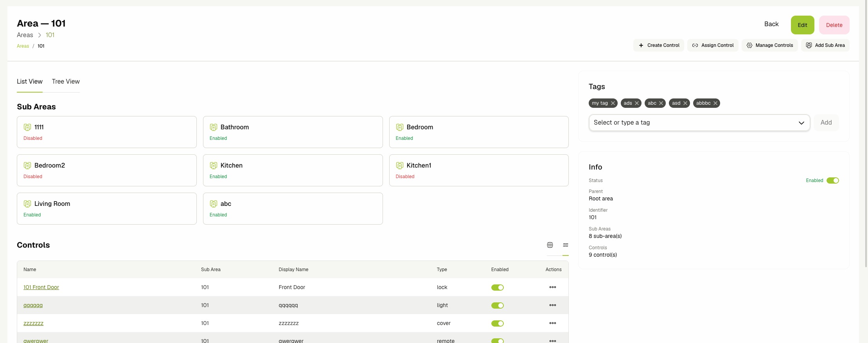This screenshot has width=868, height=343.
Task: Click the plus icon on Create Control
Action: 641,45
